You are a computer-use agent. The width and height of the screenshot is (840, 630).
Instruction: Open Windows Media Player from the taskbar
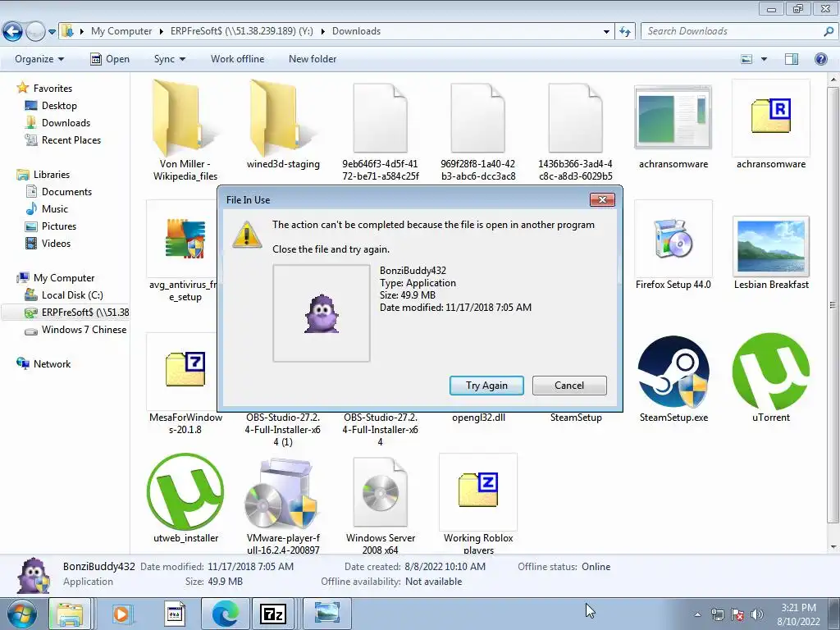tap(121, 614)
